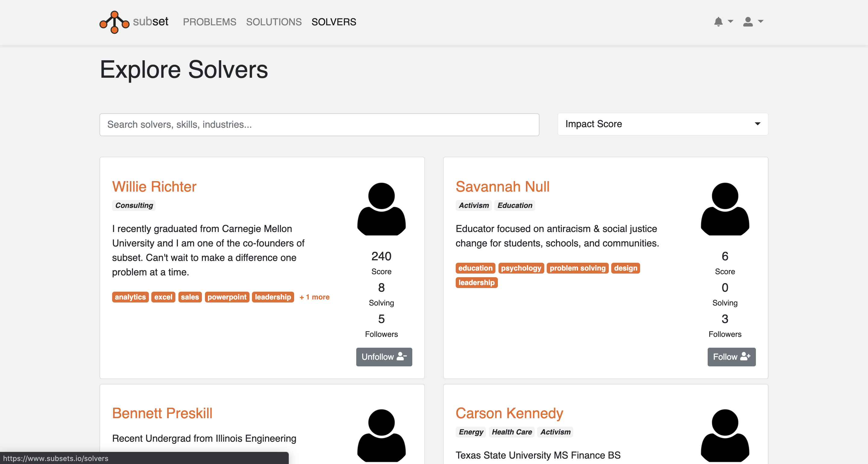The width and height of the screenshot is (868, 464).
Task: Open Carson Kennedy's profile name link
Action: pyautogui.click(x=509, y=413)
